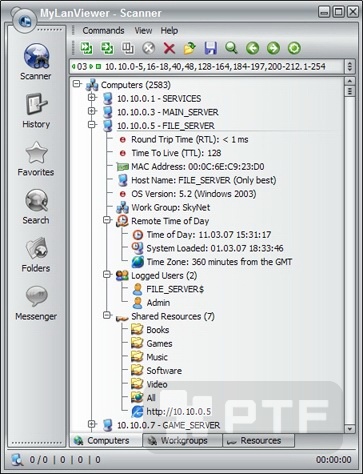This screenshot has height=474, width=363.
Task: Open the http://10.10.0.5 link
Action: click(179, 412)
